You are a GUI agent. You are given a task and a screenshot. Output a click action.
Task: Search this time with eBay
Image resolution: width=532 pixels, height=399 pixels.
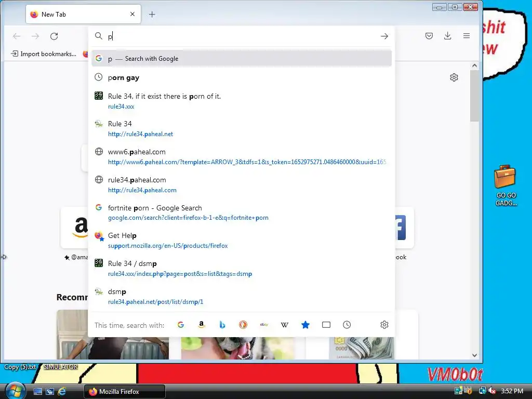[x=264, y=325]
